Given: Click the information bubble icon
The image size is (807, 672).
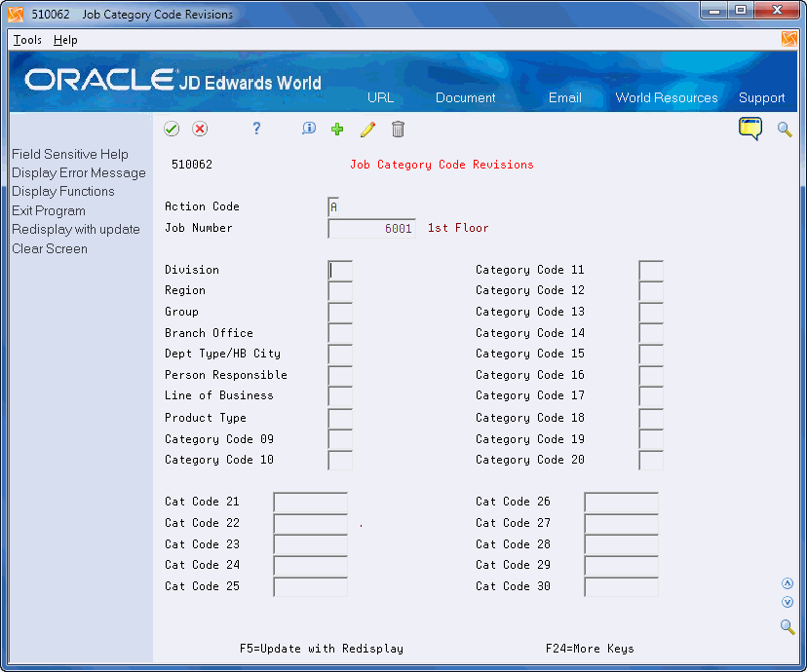Looking at the screenshot, I should click(308, 129).
